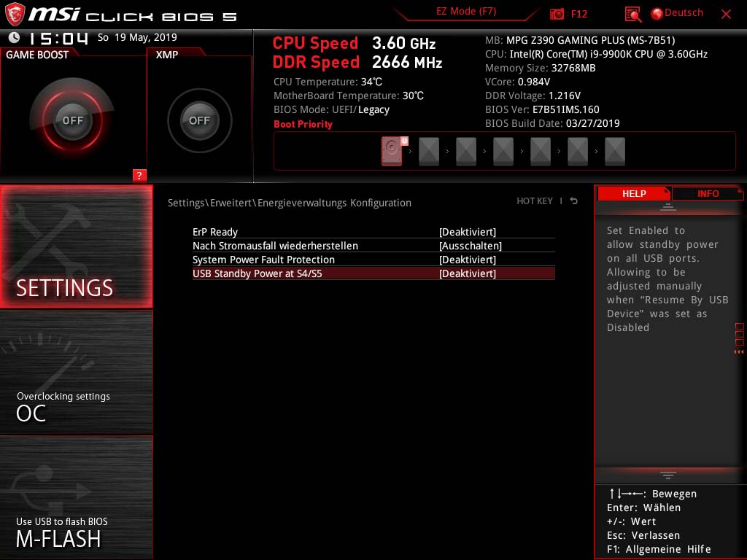Click the date So 19 May, 2019
Image resolution: width=747 pixels, height=560 pixels.
pos(137,38)
